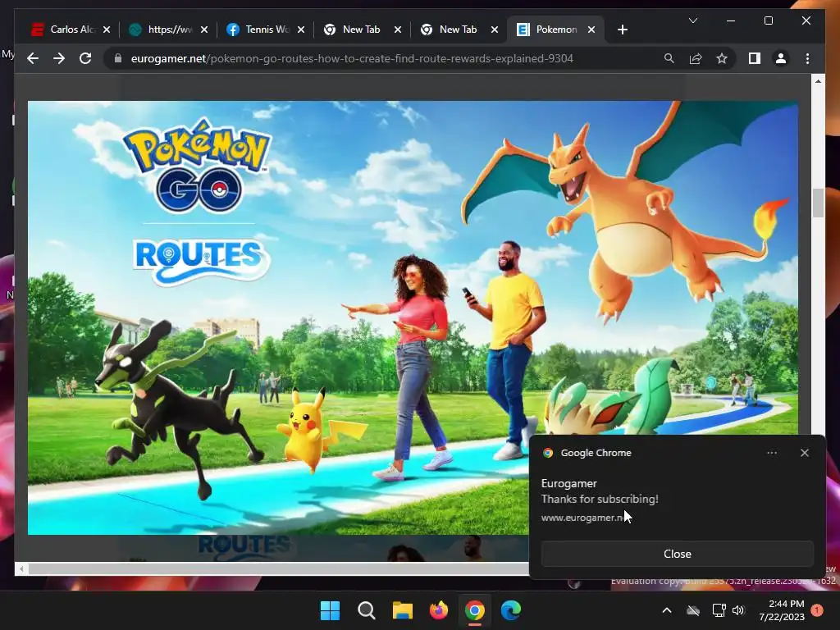Open a new tab with the plus button
The height and width of the screenshot is (630, 840).
[622, 30]
